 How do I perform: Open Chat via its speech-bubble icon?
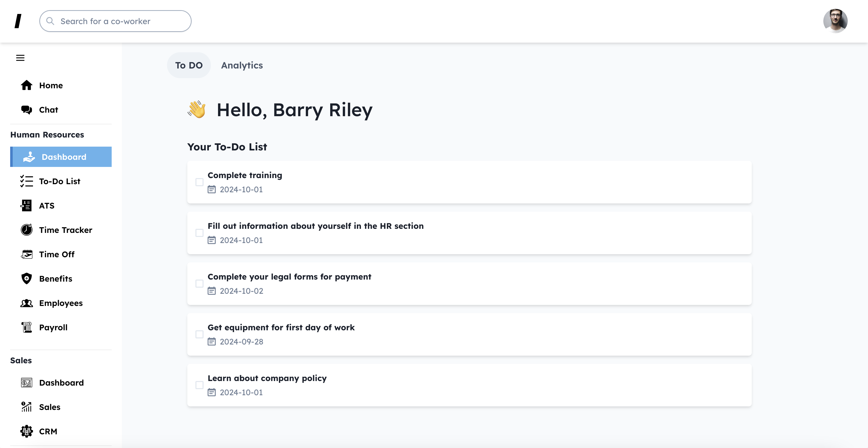27,110
